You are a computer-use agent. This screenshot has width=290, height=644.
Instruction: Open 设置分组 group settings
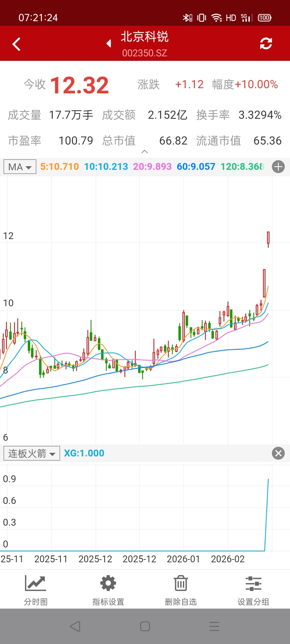point(253,590)
